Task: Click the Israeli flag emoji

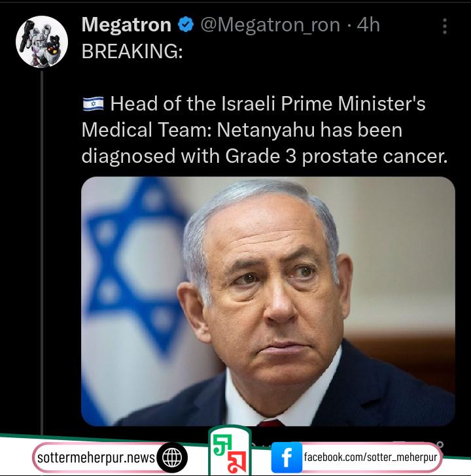Action: click(94, 104)
